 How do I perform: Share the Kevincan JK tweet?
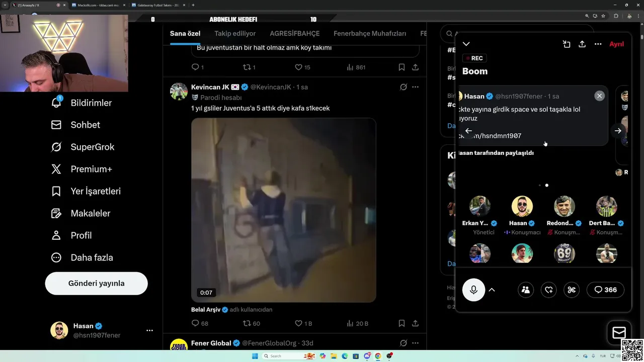coord(415,323)
